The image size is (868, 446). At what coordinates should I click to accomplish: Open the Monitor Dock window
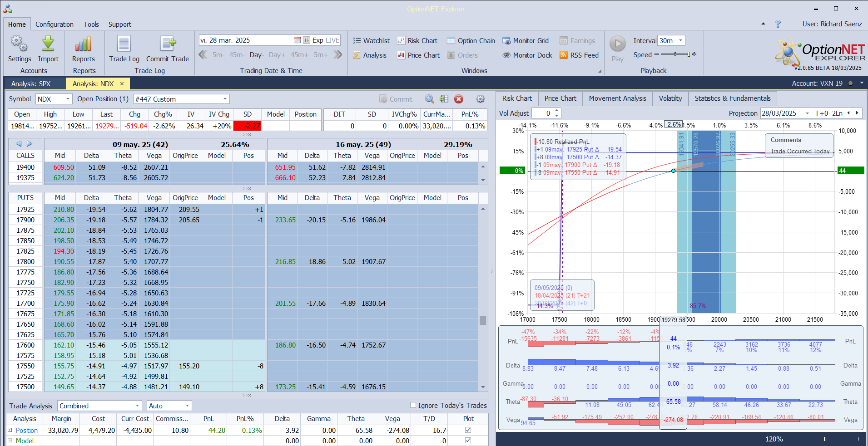527,55
